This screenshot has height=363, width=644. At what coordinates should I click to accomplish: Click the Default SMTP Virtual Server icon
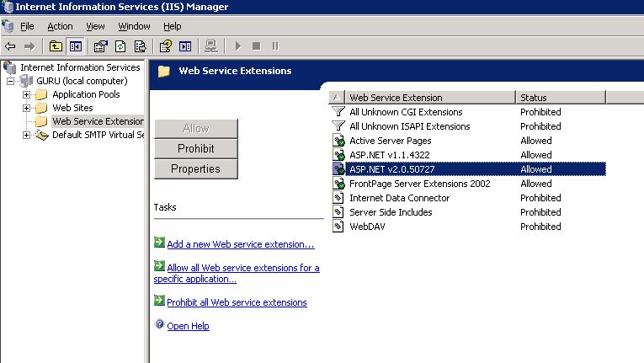41,135
